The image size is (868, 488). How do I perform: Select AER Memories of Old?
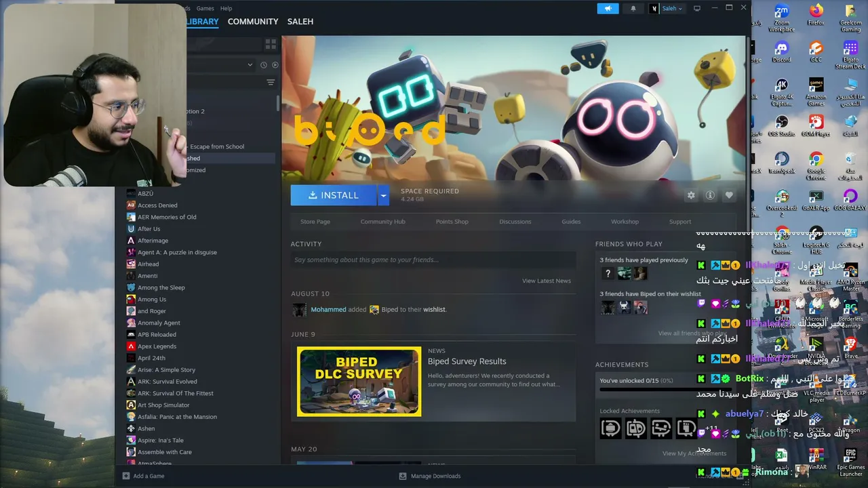tap(167, 217)
